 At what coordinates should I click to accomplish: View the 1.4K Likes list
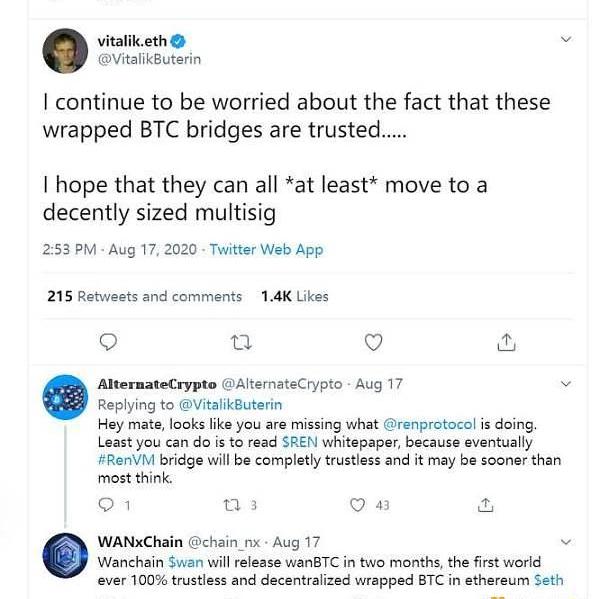[x=294, y=296]
